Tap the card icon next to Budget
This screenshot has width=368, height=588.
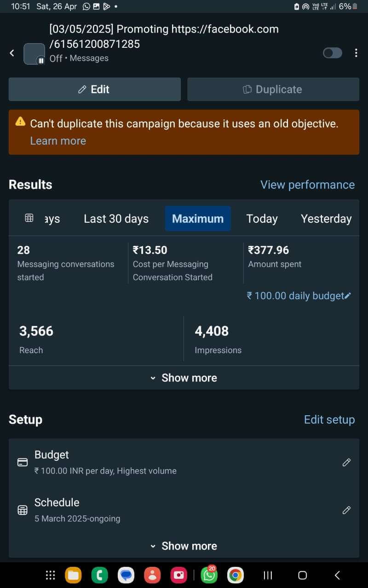[23, 463]
